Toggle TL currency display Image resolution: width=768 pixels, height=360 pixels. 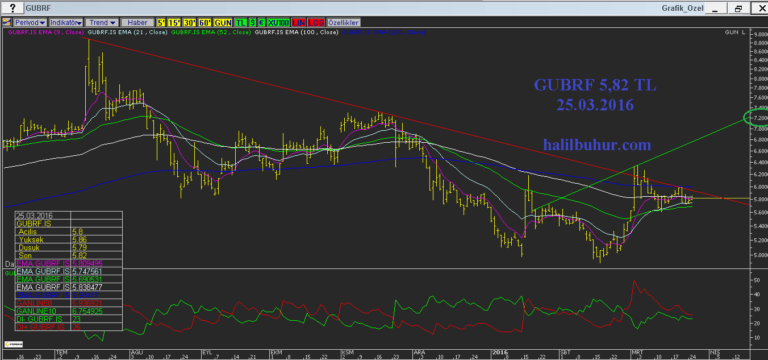[x=240, y=23]
